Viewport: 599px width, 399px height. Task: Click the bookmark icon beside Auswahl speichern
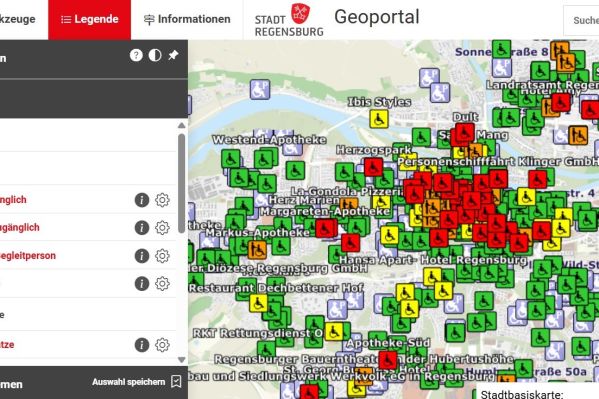pos(176,381)
